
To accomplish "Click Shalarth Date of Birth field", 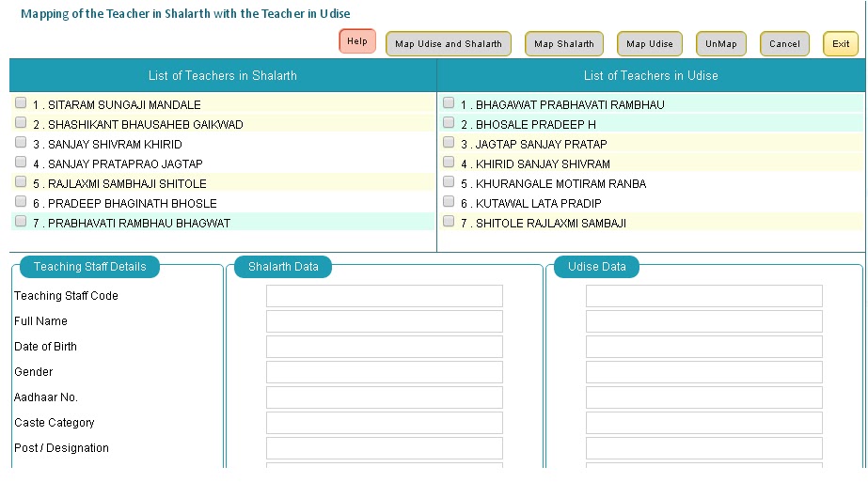I will pyautogui.click(x=385, y=347).
